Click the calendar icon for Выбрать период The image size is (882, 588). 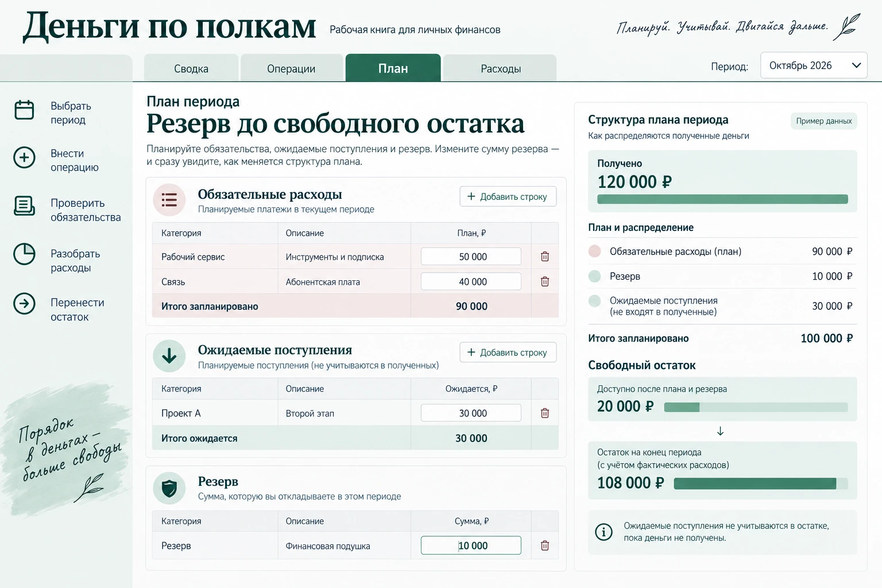[x=24, y=110]
